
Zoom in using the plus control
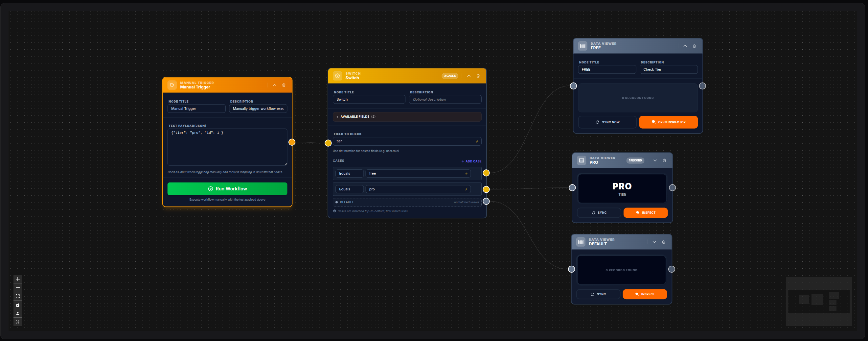(17, 279)
